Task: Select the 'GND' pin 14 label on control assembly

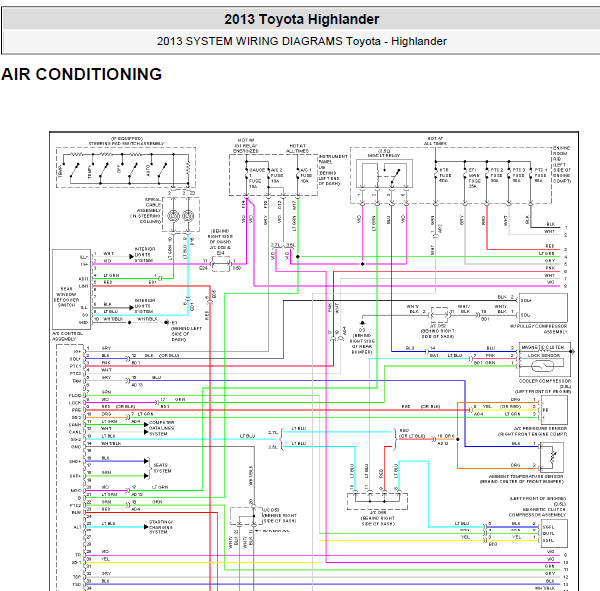Action: [x=76, y=447]
